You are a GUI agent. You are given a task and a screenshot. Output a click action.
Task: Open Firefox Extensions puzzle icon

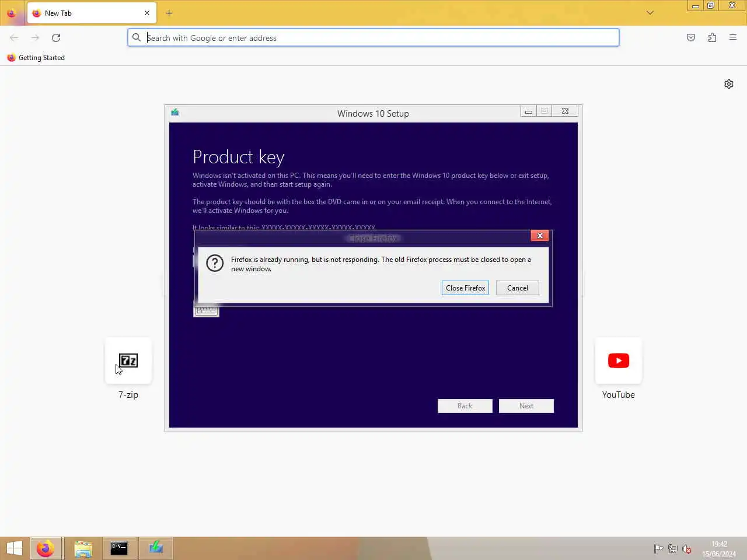tap(712, 37)
